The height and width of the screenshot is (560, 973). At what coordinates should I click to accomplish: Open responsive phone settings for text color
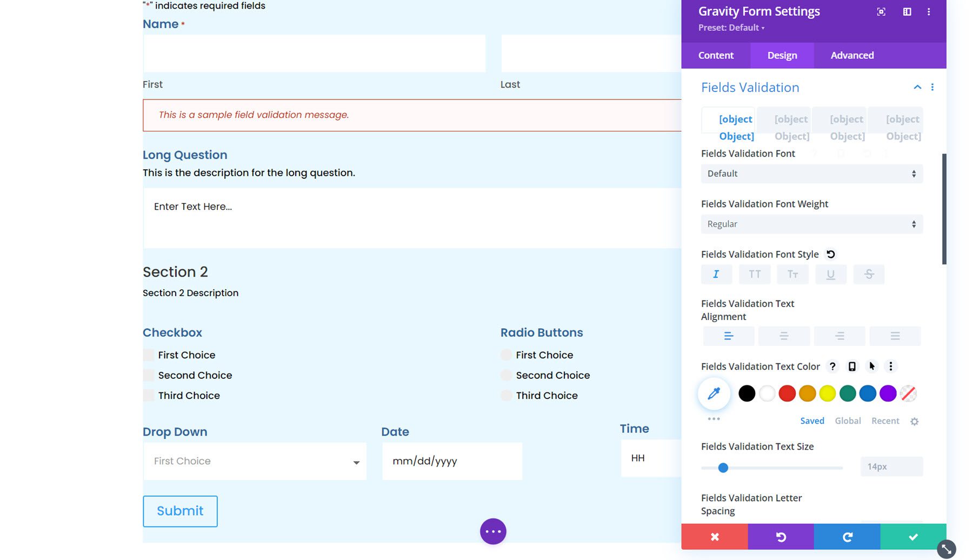(x=852, y=366)
